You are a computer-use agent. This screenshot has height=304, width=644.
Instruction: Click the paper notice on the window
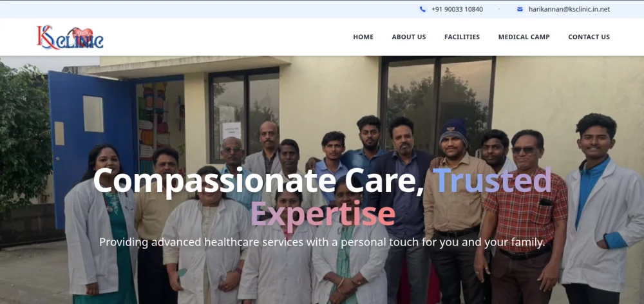tap(232, 131)
